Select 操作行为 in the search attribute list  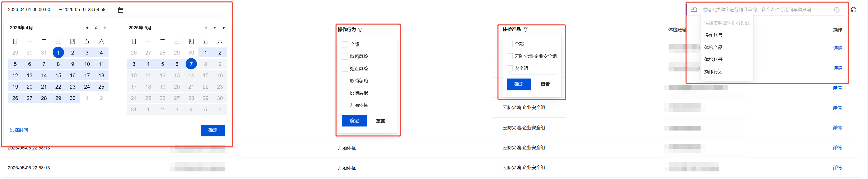713,72
